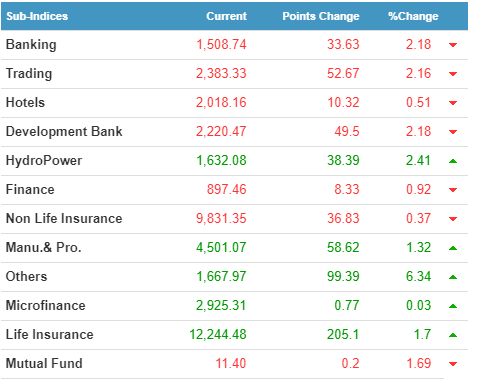Screen dimensions: 481x379
Task: Click the Microfinance sub-index label
Action: click(46, 305)
